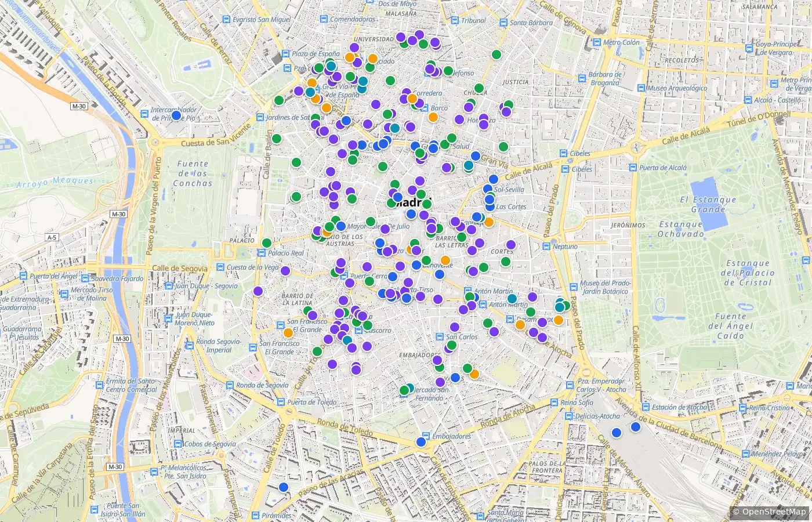Select the Neptuno transit stop icon
This screenshot has height=522, width=812.
tap(546, 246)
